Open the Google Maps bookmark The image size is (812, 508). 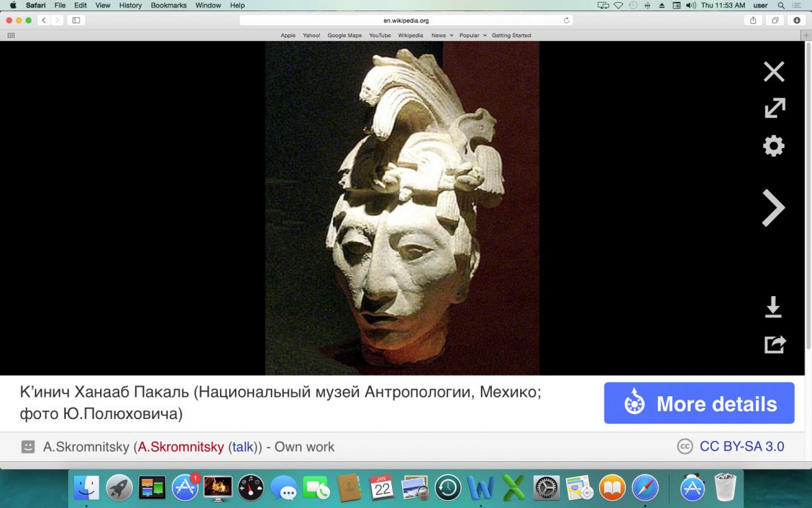[345, 35]
